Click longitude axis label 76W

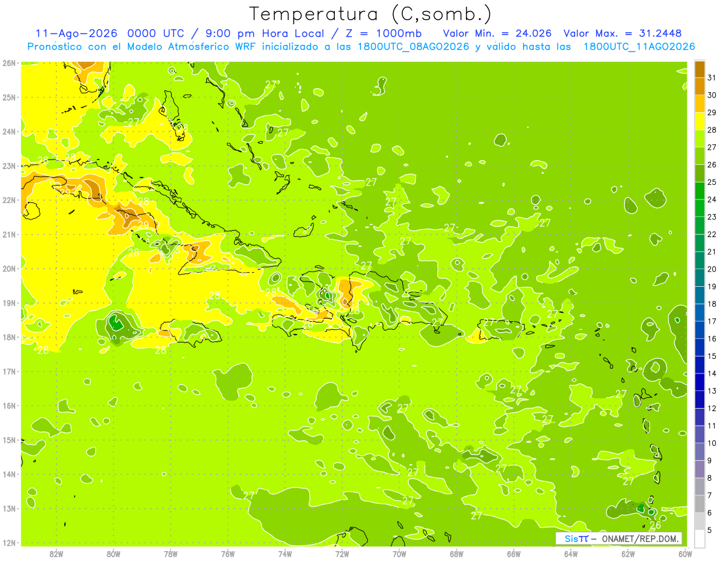point(227,554)
